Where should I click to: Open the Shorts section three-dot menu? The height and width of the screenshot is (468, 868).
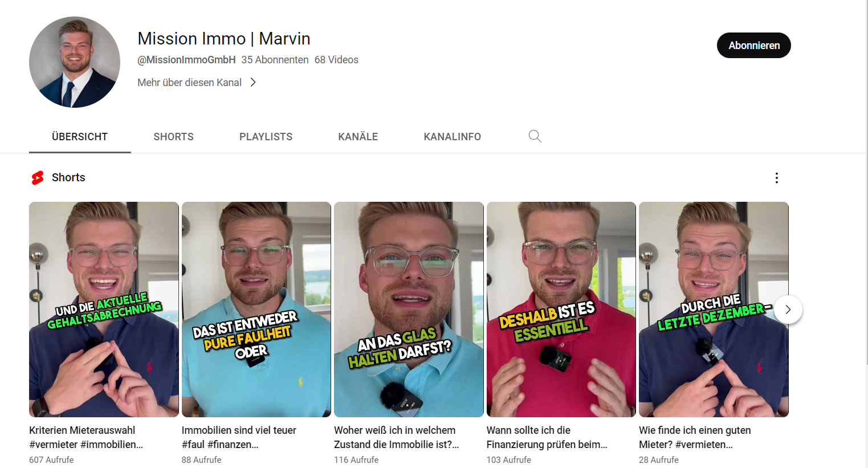pos(776,178)
